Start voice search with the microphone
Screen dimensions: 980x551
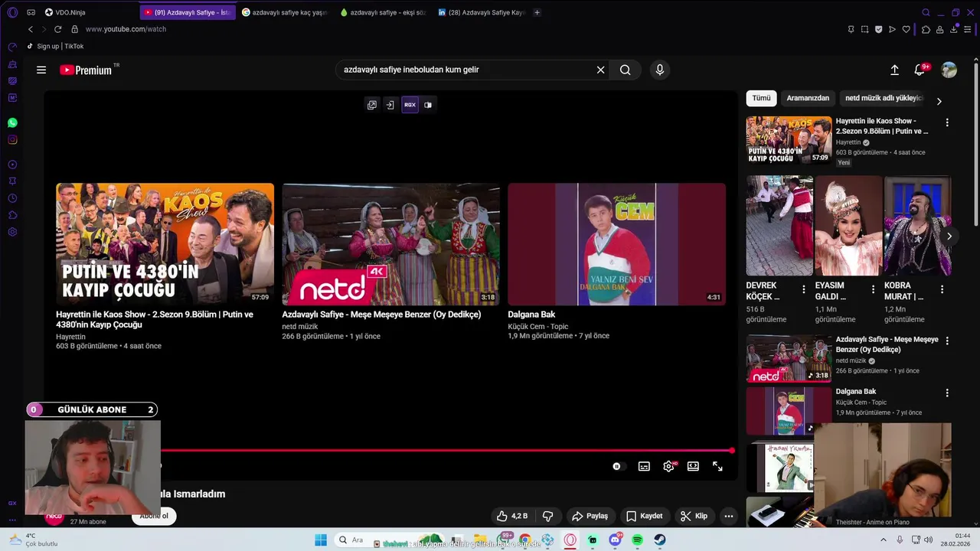pyautogui.click(x=659, y=70)
